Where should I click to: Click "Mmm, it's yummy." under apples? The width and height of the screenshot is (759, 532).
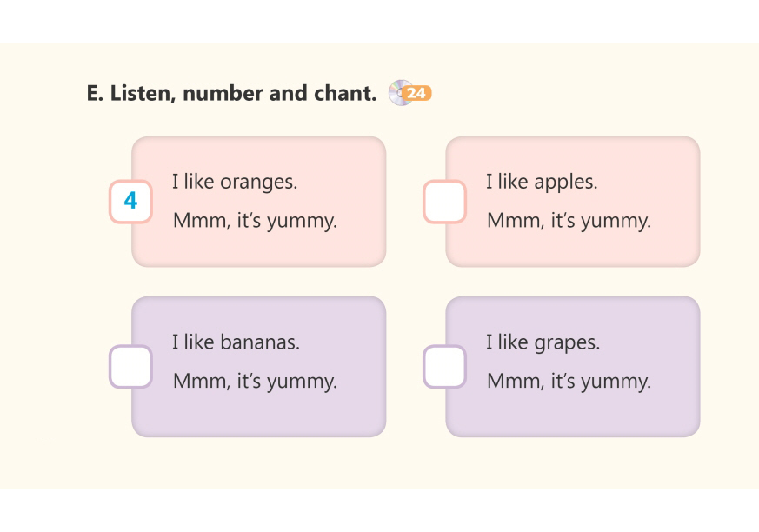[x=569, y=221]
